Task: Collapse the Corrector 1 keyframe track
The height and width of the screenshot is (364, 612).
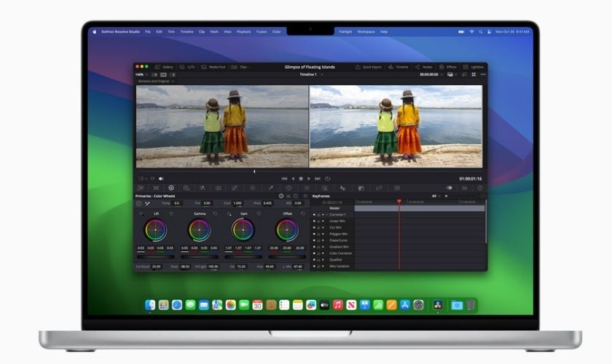Action: coord(326,215)
